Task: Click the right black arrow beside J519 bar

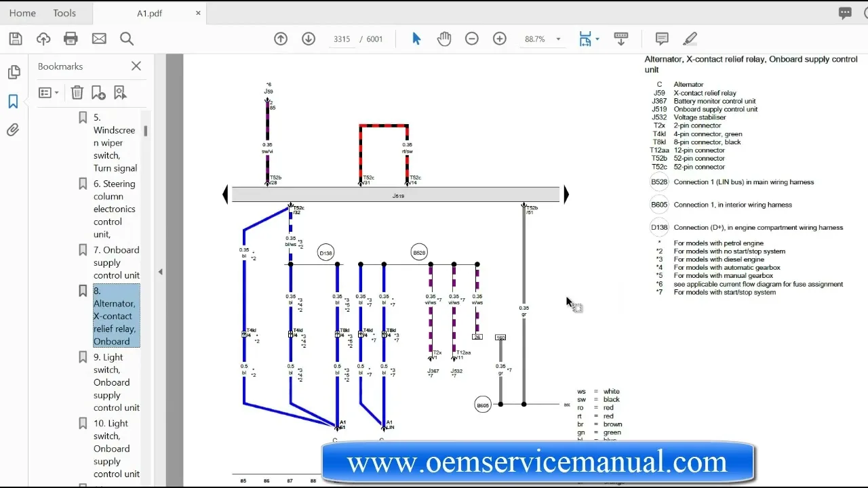Action: click(566, 195)
